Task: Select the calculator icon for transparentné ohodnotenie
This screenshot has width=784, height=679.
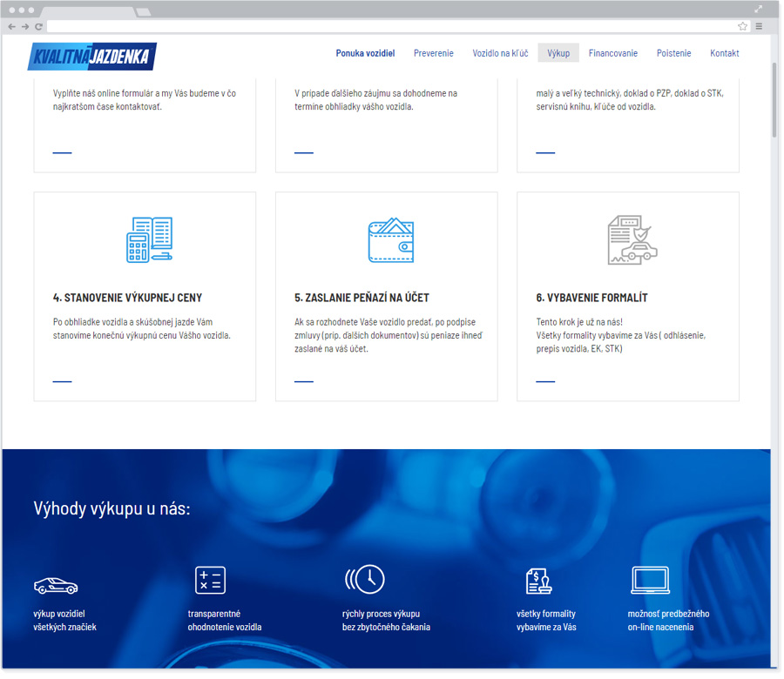Action: pos(209,579)
